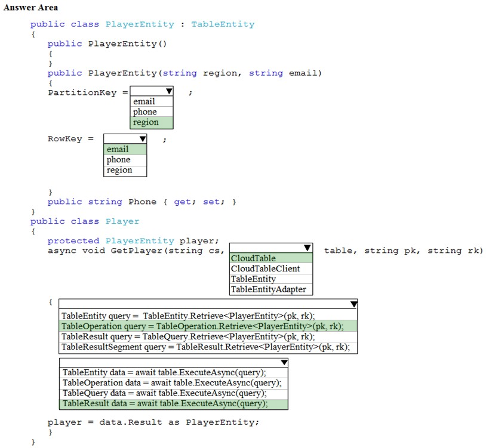
Task: Click 'protected PlayerEntity player;' line
Action: [133, 241]
